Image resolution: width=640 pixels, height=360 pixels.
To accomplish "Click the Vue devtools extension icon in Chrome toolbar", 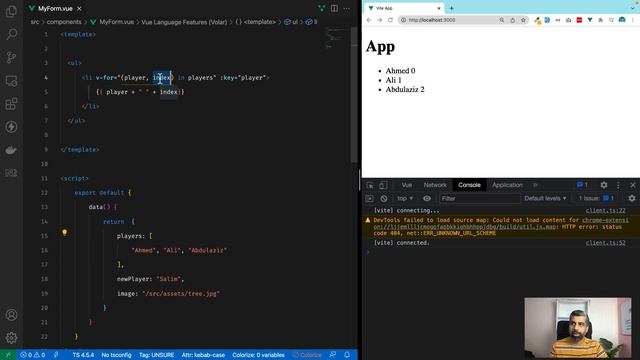I will click(x=590, y=20).
